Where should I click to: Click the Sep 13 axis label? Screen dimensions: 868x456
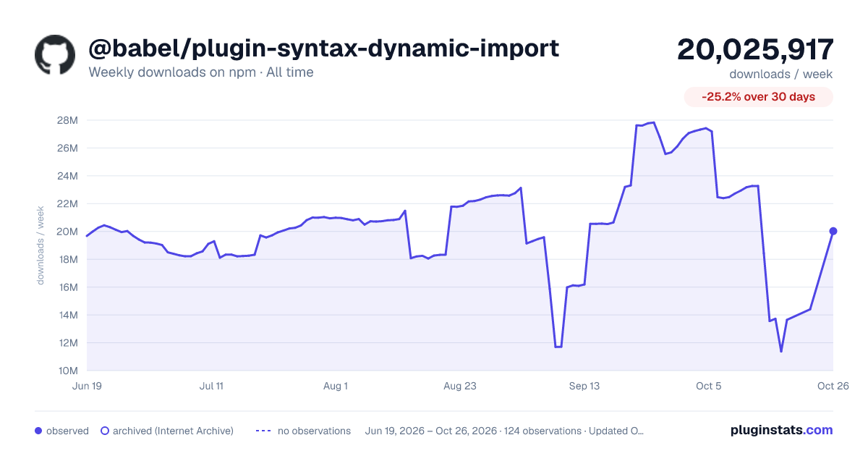(x=584, y=386)
